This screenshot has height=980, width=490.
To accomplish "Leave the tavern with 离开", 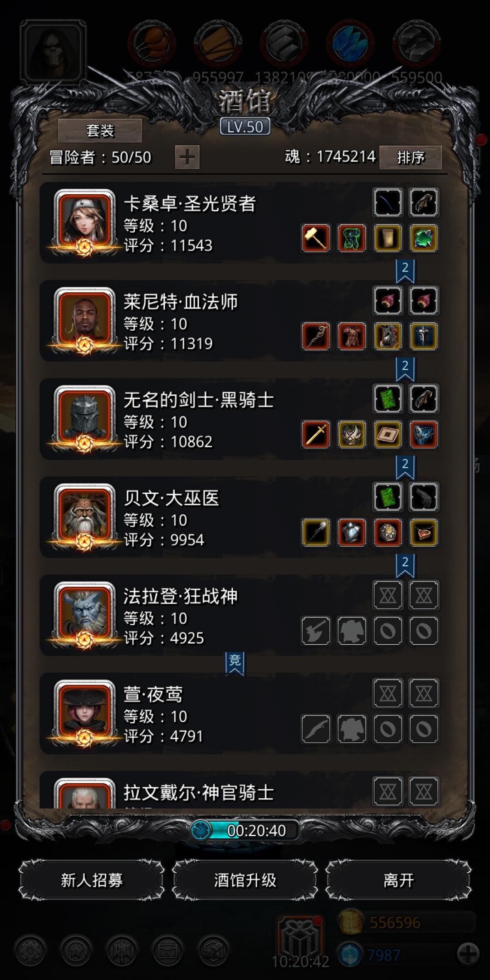I will tap(398, 880).
